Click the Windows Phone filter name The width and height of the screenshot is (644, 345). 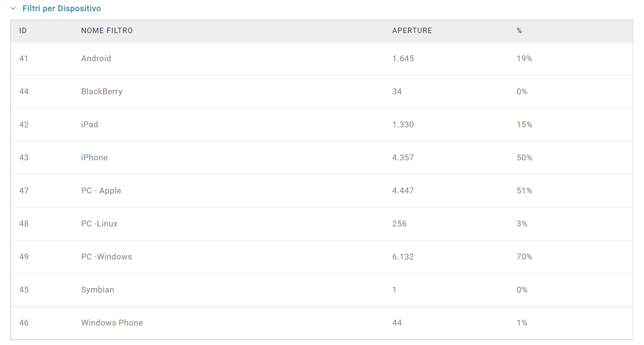pyautogui.click(x=112, y=323)
